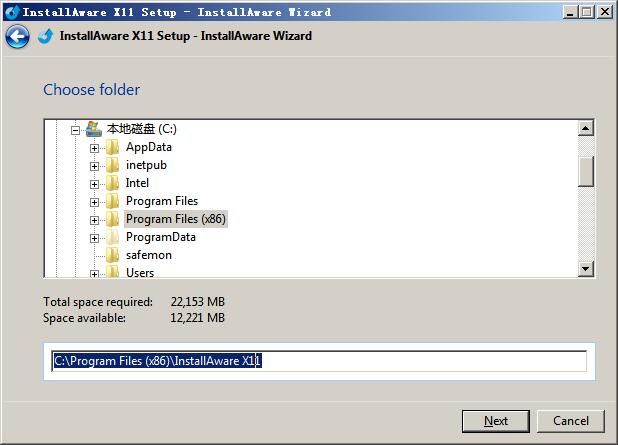
Task: Click the InstallAware logo beside the wizard title
Action: click(x=46, y=36)
